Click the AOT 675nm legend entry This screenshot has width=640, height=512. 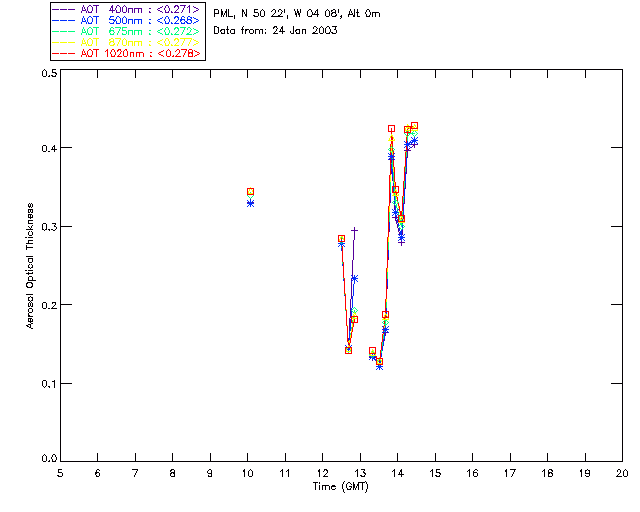[126, 31]
